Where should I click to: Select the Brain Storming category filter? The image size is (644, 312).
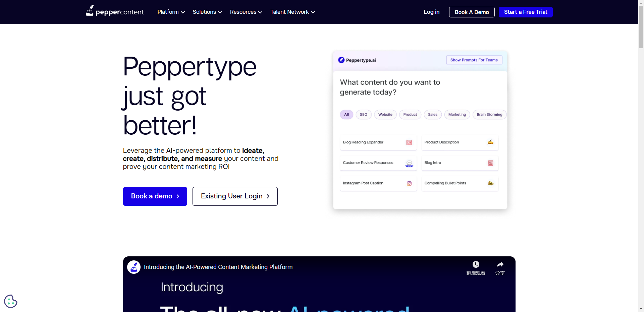point(490,115)
